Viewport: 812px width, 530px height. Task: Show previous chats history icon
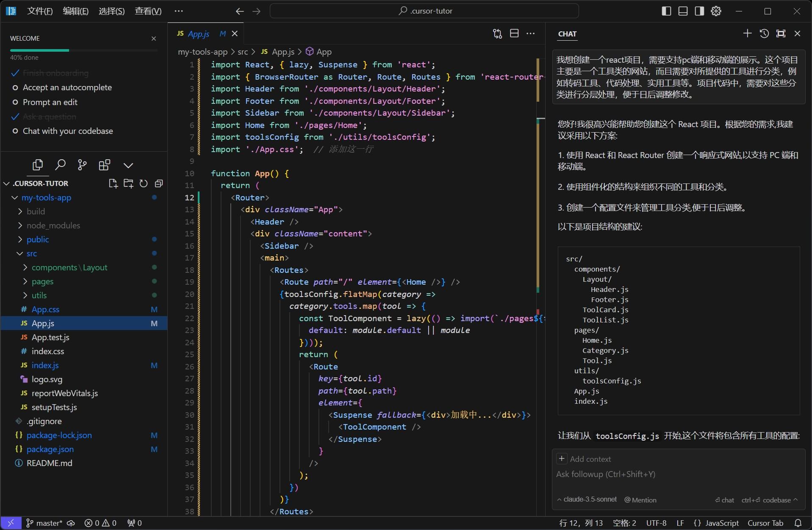click(x=764, y=33)
